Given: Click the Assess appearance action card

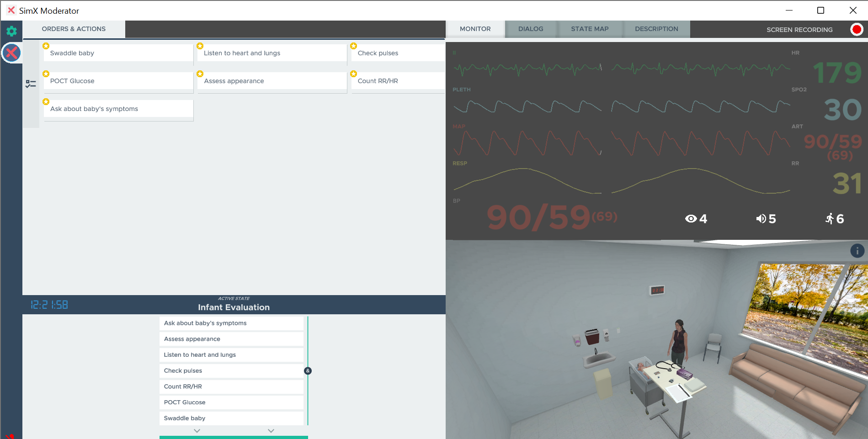Looking at the screenshot, I should pos(272,81).
